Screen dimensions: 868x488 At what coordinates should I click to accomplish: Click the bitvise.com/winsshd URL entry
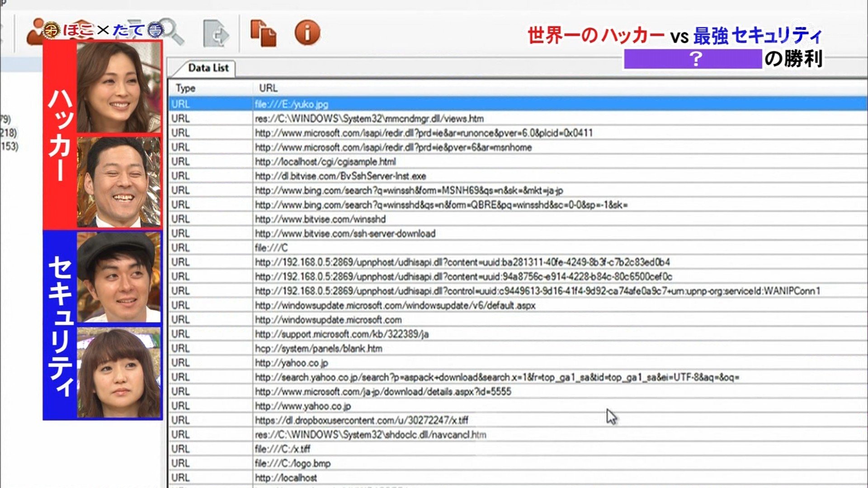coord(320,219)
